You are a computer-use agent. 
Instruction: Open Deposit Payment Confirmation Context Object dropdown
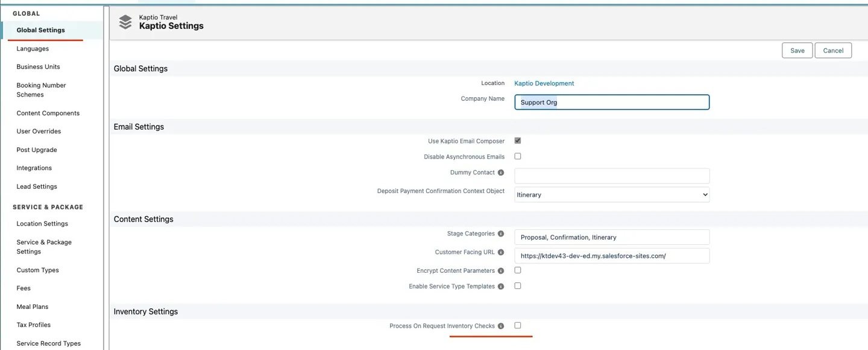click(611, 195)
